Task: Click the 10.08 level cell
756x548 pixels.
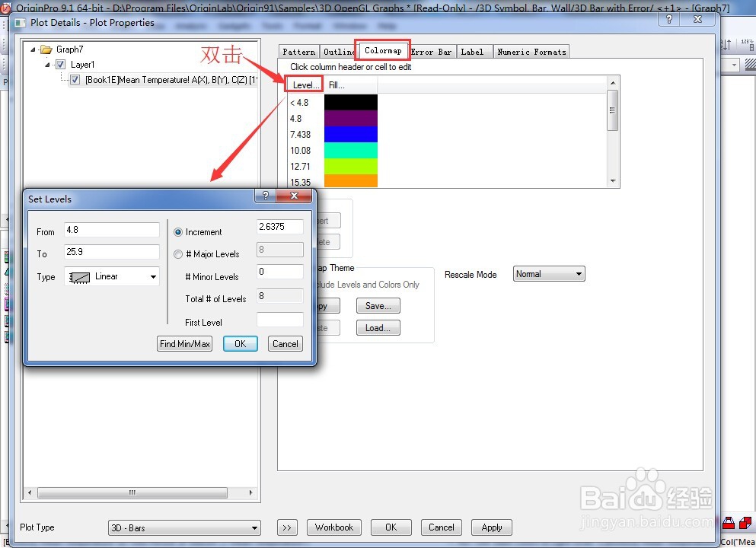Action: tap(301, 151)
